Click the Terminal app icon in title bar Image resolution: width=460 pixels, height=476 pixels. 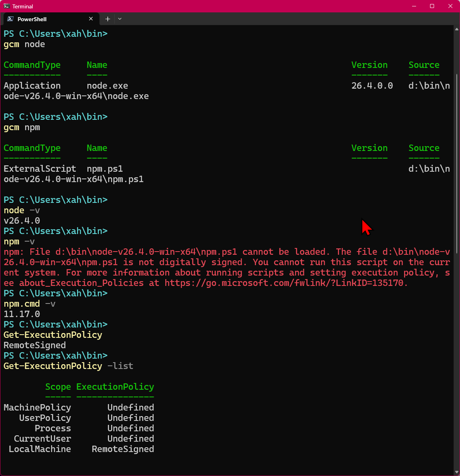pos(6,6)
